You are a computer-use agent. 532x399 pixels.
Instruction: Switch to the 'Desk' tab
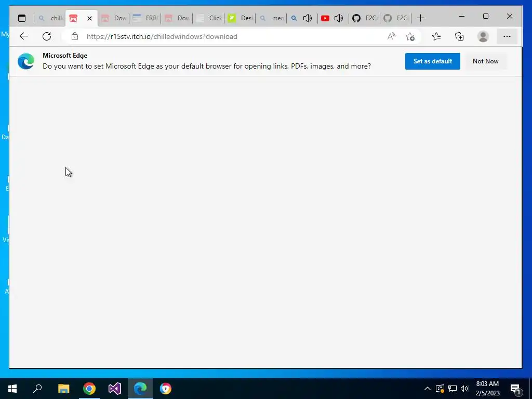point(240,18)
